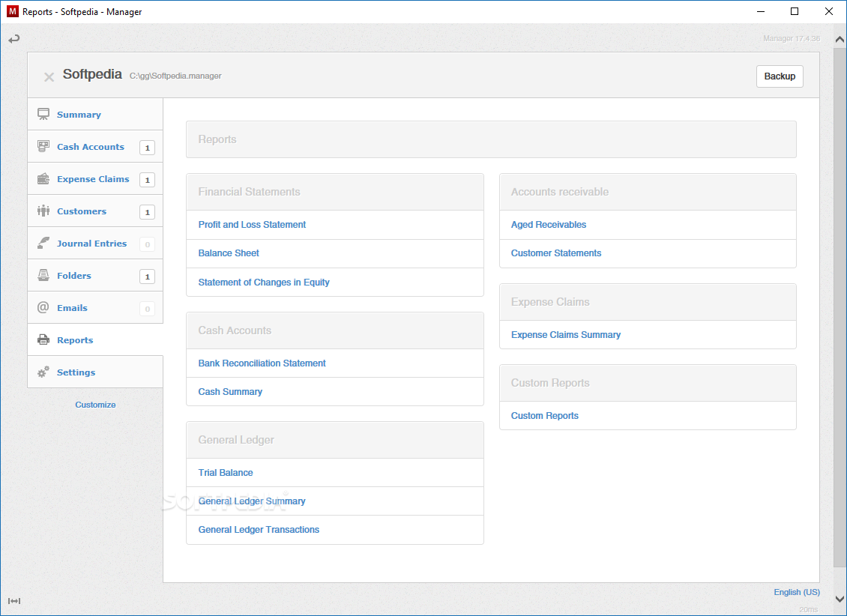Change language via English (US) link
The width and height of the screenshot is (847, 616).
797,592
